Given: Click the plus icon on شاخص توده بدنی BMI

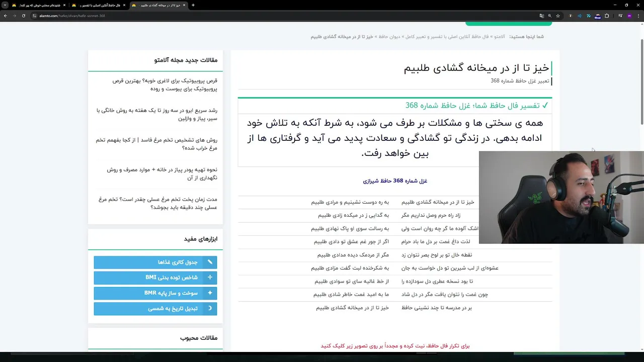Looking at the screenshot, I should click(x=210, y=277).
